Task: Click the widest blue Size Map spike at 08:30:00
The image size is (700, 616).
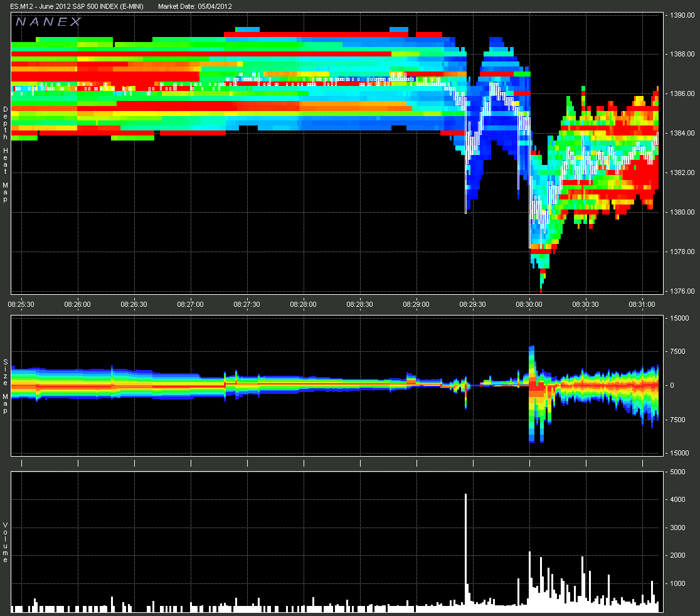Action: 532,394
